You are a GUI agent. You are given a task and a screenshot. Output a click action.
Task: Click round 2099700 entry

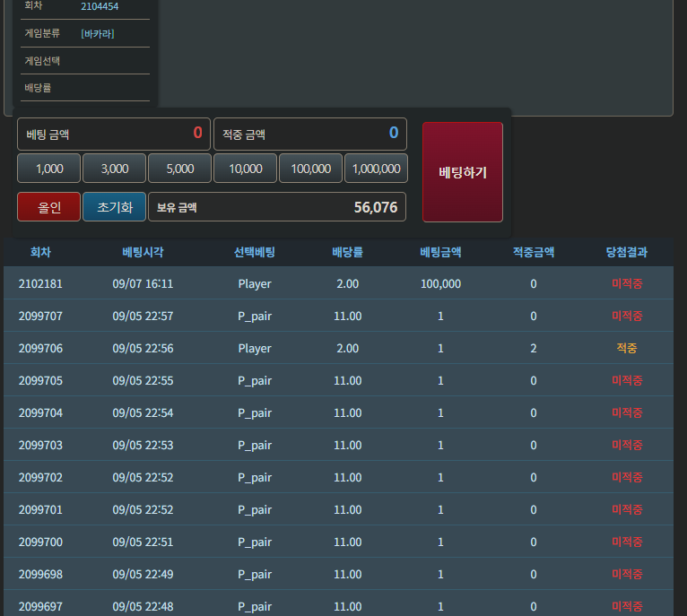pos(40,542)
